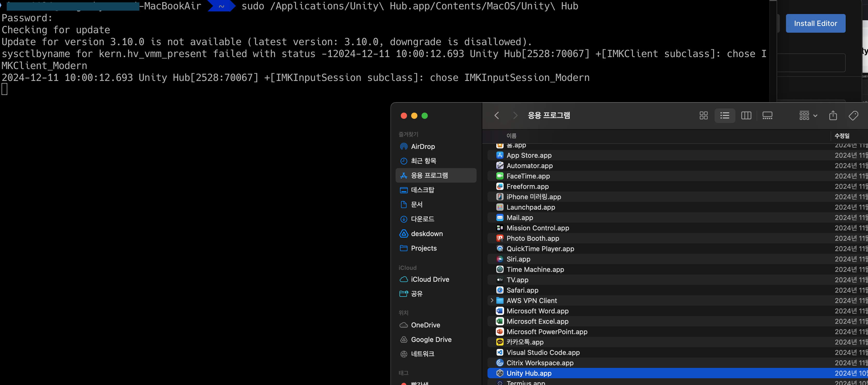
Task: Switch Finder to gallery view
Action: pyautogui.click(x=767, y=115)
